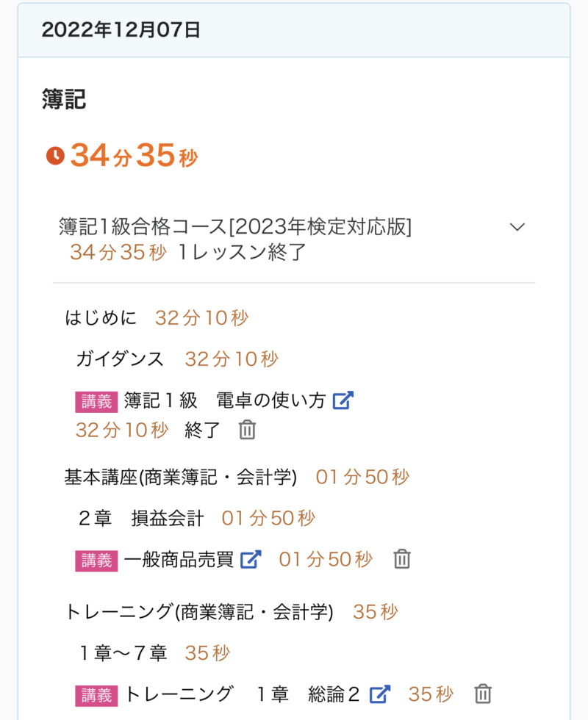
Task: Select 基本講座(商業簿記・会計学) section
Action: [x=181, y=477]
